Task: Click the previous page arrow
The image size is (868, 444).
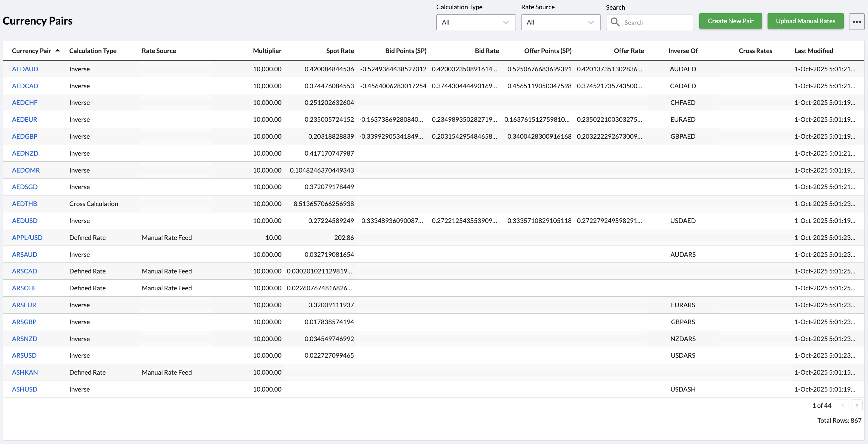Action: [x=842, y=405]
